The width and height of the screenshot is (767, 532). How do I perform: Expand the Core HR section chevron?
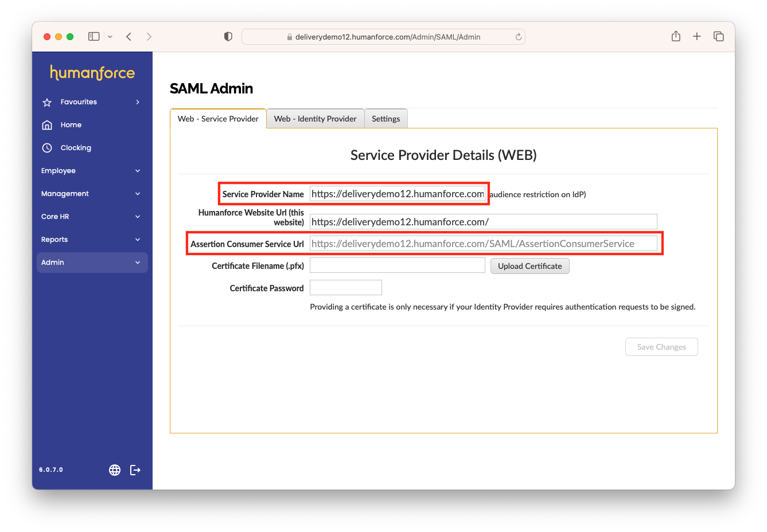pos(137,217)
